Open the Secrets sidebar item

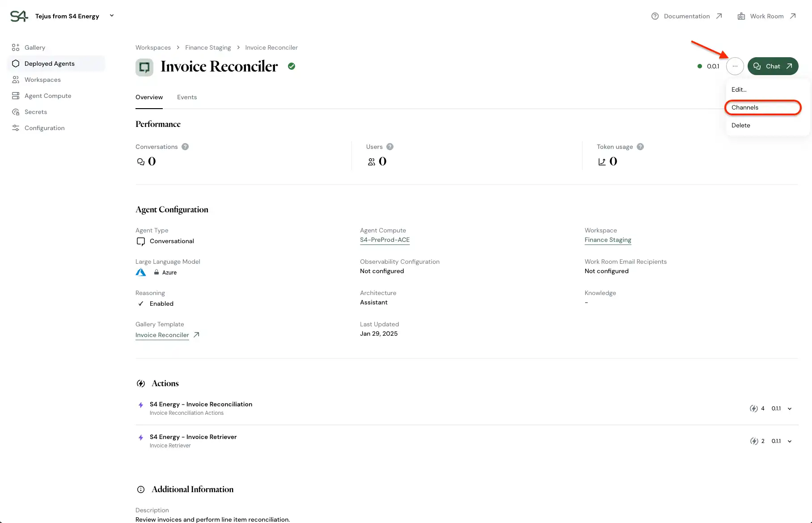36,112
